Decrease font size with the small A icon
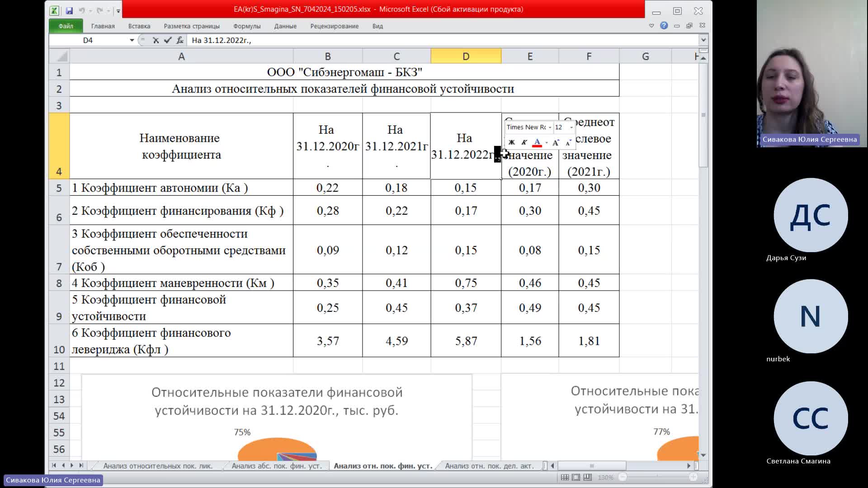 [569, 142]
